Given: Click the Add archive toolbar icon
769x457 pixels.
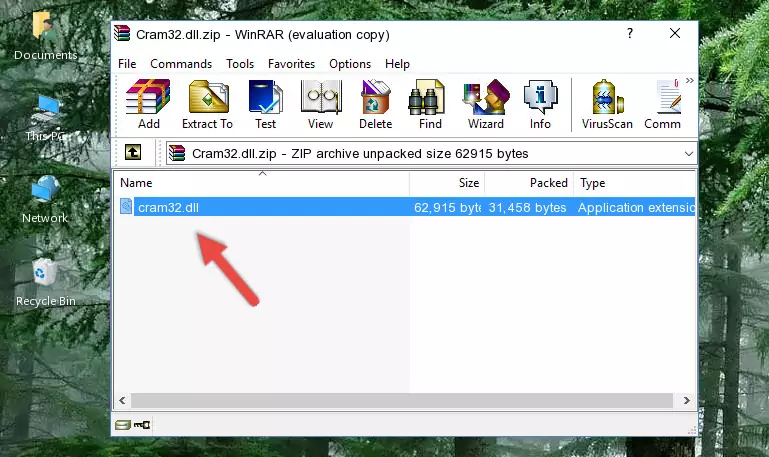Looking at the screenshot, I should coord(148,97).
